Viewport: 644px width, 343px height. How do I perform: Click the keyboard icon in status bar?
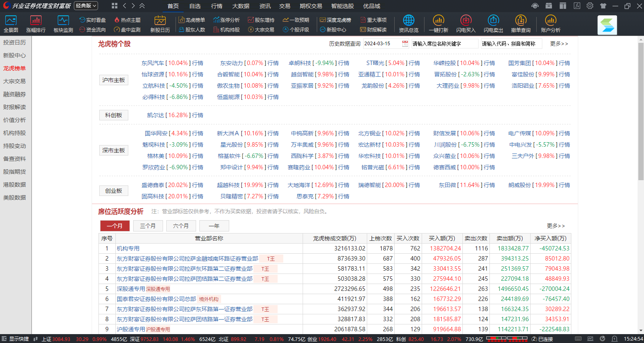tap(578, 339)
